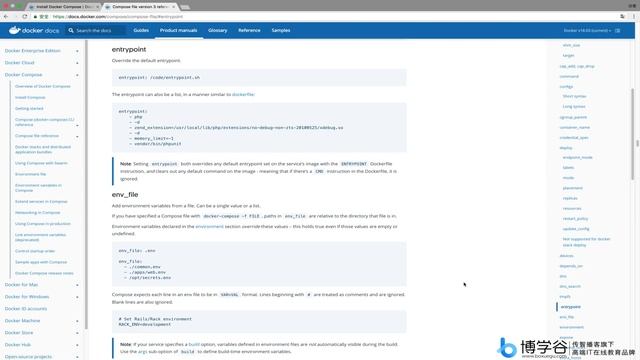Expand Compose file reference arrow
The height and width of the screenshot is (360, 640).
[77, 136]
